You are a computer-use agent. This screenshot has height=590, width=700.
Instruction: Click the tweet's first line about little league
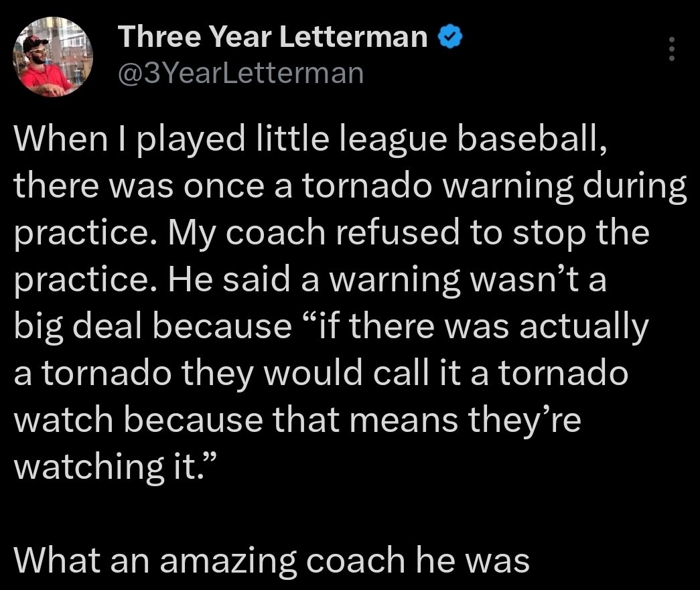tap(311, 140)
